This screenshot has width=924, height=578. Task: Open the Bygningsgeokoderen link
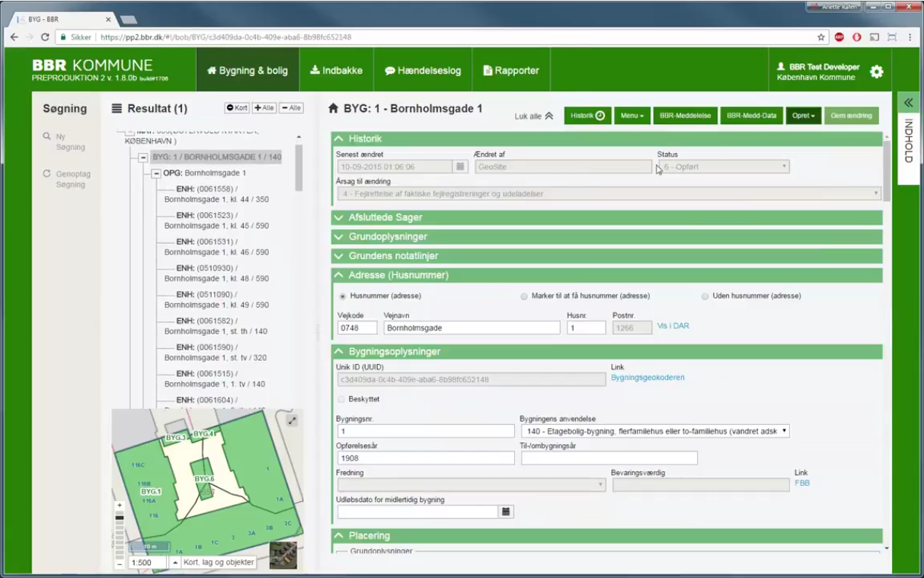tap(647, 377)
